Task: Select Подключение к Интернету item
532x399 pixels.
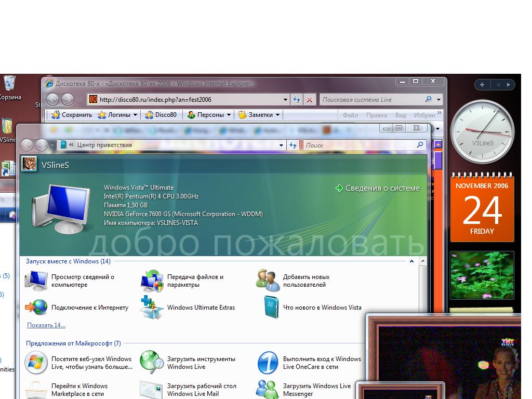Action: point(77,308)
